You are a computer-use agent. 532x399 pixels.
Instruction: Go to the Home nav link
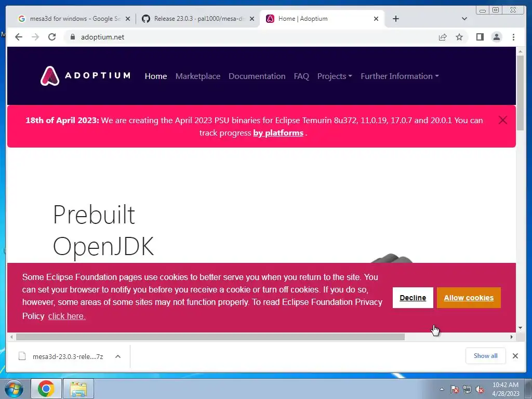point(156,76)
